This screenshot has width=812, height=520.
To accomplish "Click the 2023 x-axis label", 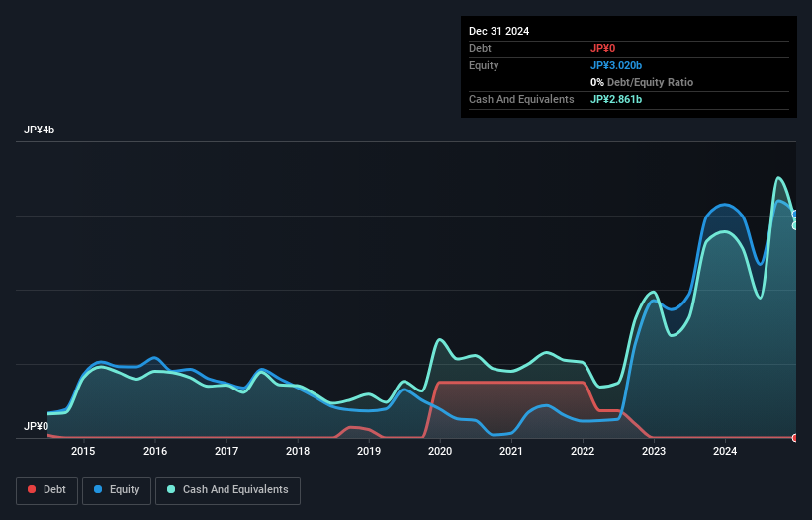I will pos(654,451).
